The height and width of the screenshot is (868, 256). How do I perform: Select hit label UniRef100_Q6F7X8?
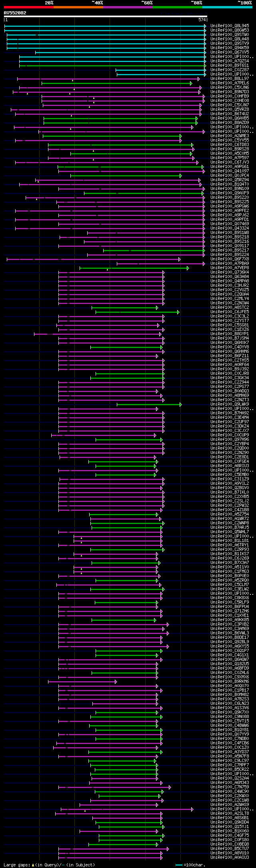coord(230,259)
